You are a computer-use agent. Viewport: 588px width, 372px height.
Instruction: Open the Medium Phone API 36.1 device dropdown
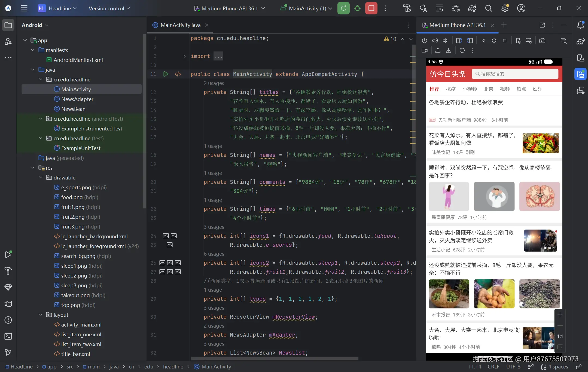point(230,8)
